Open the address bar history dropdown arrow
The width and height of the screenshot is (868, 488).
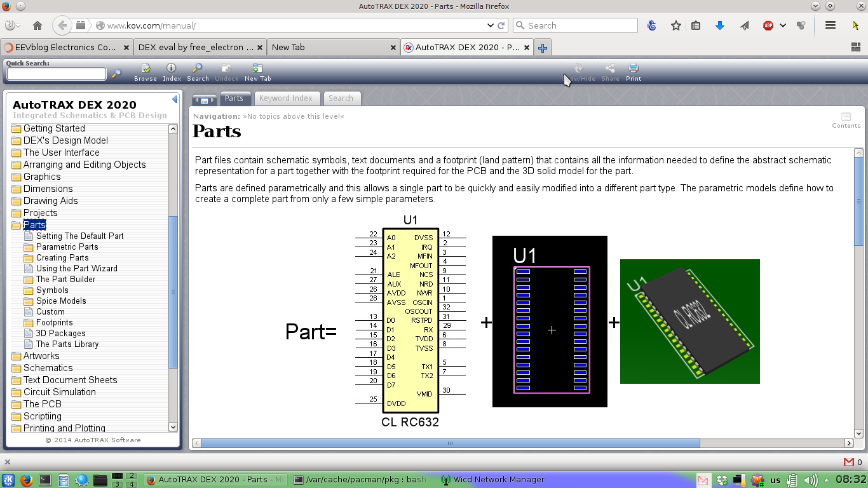coord(491,25)
